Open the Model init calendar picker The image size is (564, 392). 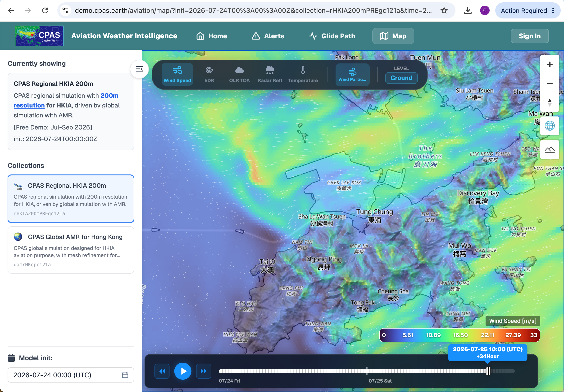pyautogui.click(x=125, y=375)
